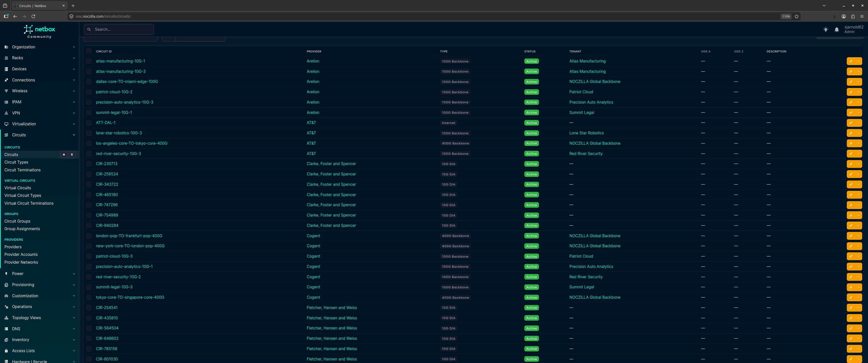This screenshot has width=868, height=363.
Task: Open the browser extensions icon
Action: point(853,16)
